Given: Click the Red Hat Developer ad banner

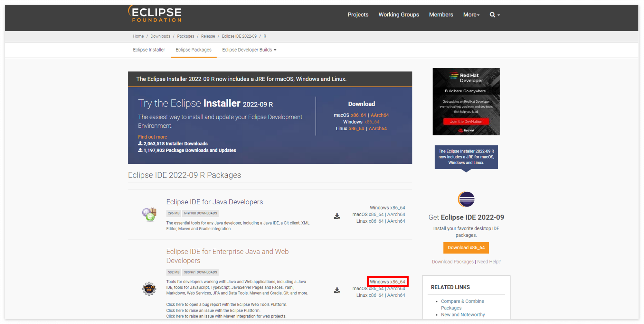Looking at the screenshot, I should (x=466, y=102).
